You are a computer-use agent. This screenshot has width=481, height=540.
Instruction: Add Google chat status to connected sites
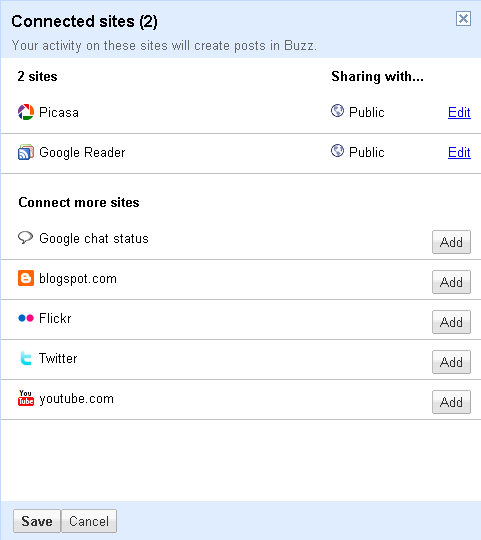(451, 242)
